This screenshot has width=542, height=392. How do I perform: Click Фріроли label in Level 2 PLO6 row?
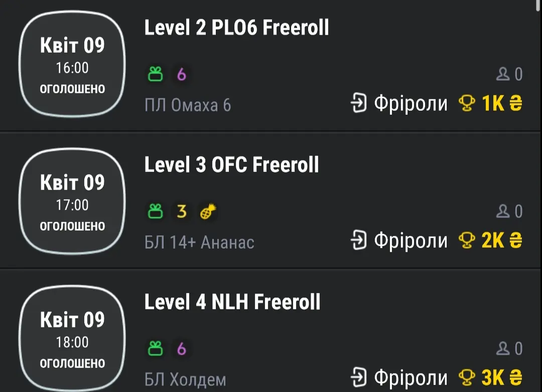point(411,104)
